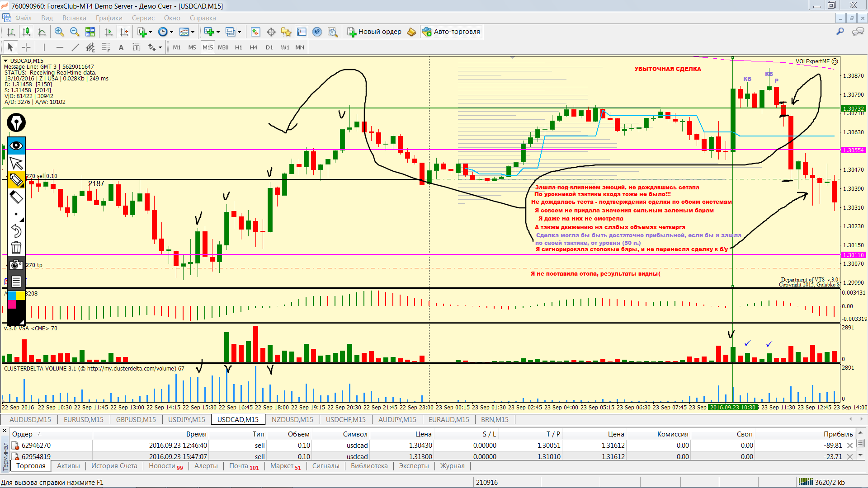
Task: Select Fibonacci retracement tool
Action: point(106,47)
